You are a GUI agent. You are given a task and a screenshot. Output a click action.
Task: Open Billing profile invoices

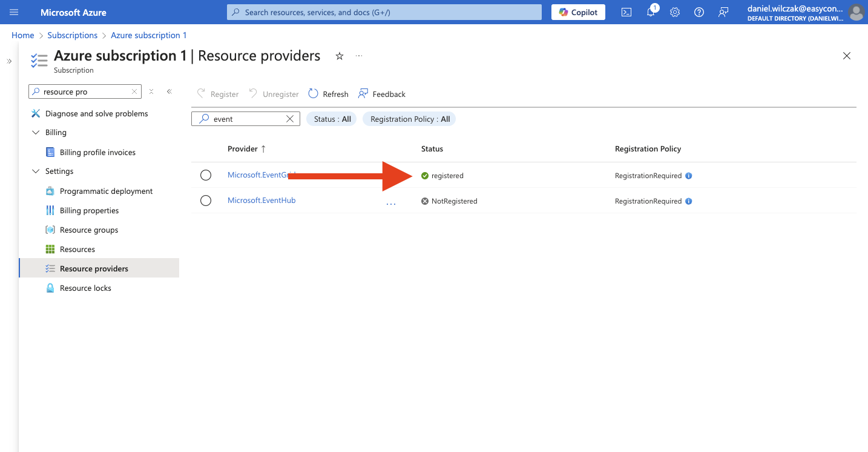click(97, 152)
